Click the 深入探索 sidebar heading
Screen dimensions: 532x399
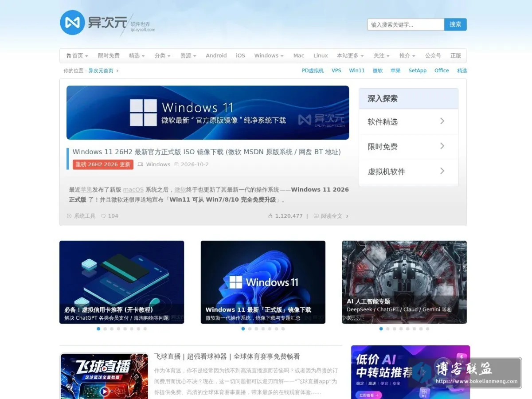(383, 98)
